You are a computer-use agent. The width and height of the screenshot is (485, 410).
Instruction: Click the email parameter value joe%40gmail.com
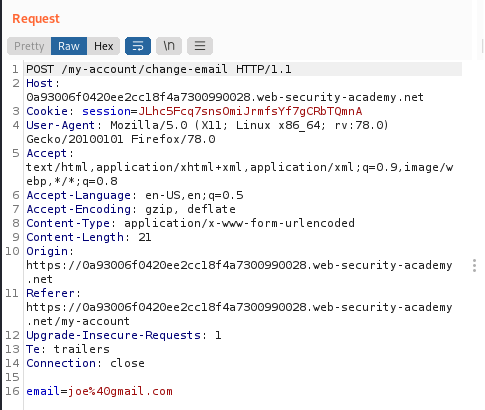(120, 391)
